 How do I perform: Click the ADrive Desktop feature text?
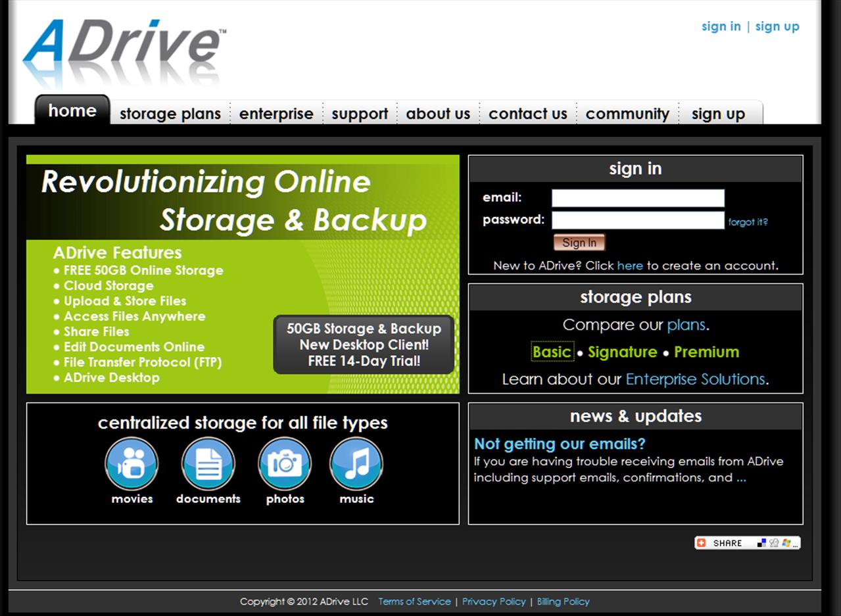[112, 377]
